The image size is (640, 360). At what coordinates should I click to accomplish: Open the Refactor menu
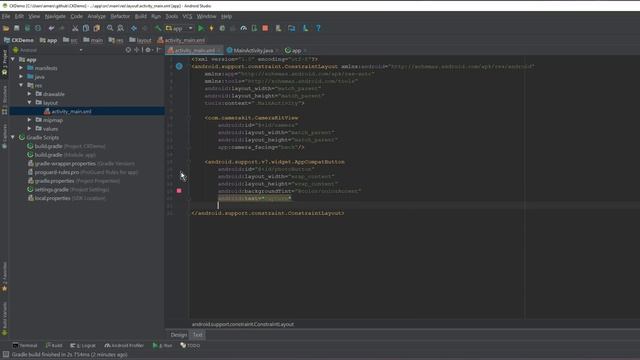pyautogui.click(x=120, y=16)
